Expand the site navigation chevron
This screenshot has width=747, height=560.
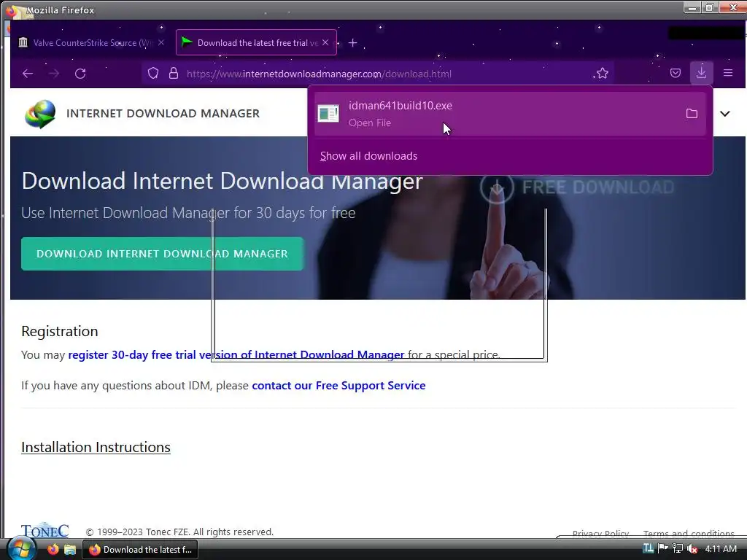coord(724,113)
